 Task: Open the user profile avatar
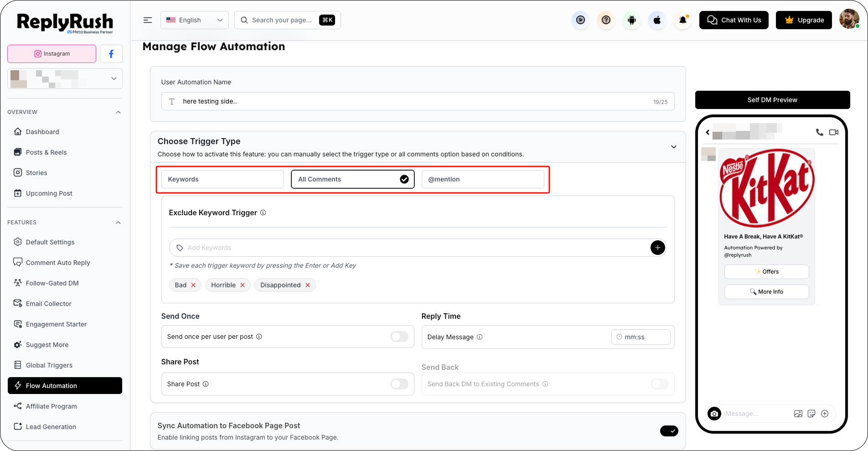(849, 19)
